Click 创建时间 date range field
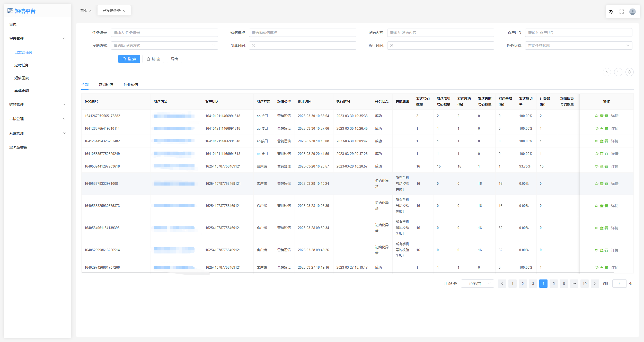644x342 pixels. (303, 46)
